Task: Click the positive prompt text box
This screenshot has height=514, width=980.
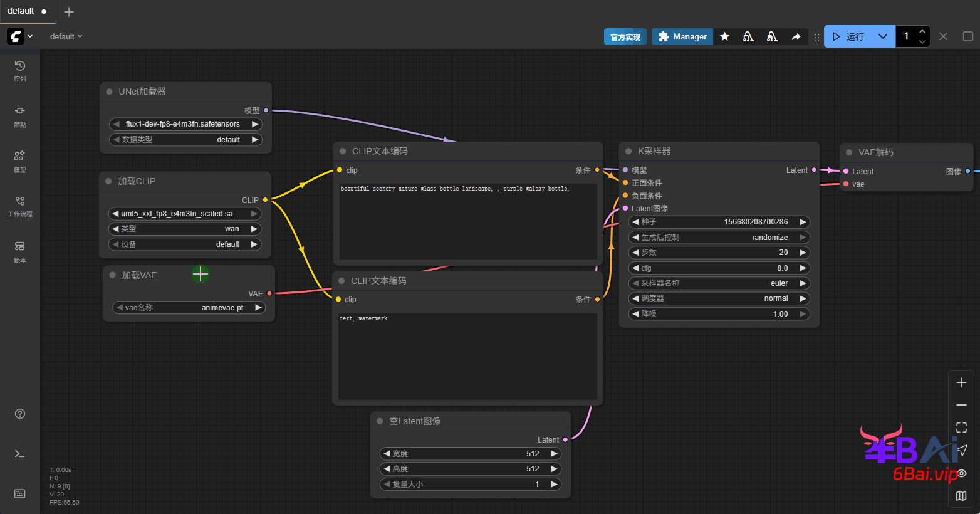Action: pos(467,219)
